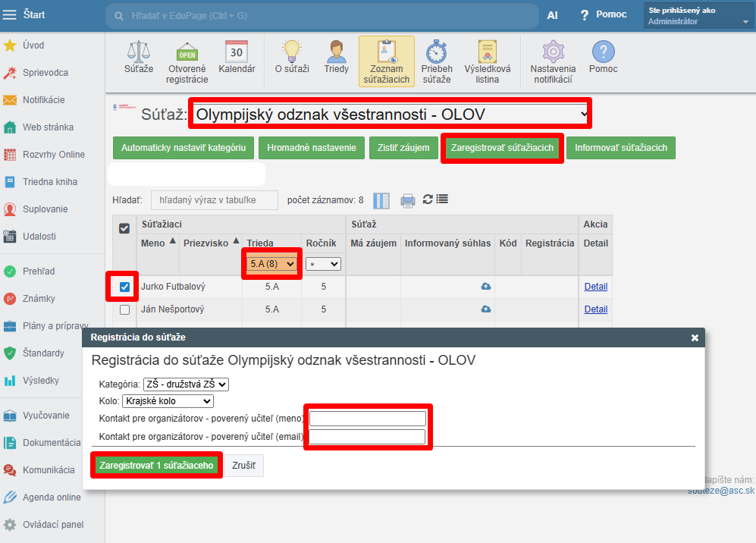This screenshot has height=543, width=756.
Task: Open Nastavenia notifikácií gear icon
Action: (553, 52)
